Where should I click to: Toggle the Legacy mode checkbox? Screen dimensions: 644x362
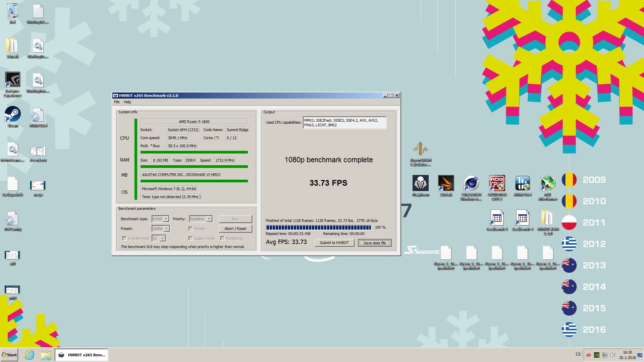point(191,238)
